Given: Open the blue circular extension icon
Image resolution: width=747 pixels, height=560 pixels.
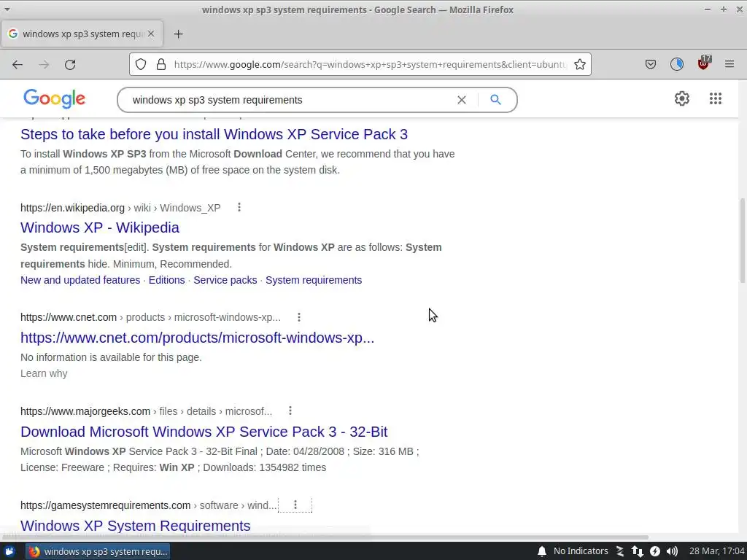Looking at the screenshot, I should (x=676, y=64).
